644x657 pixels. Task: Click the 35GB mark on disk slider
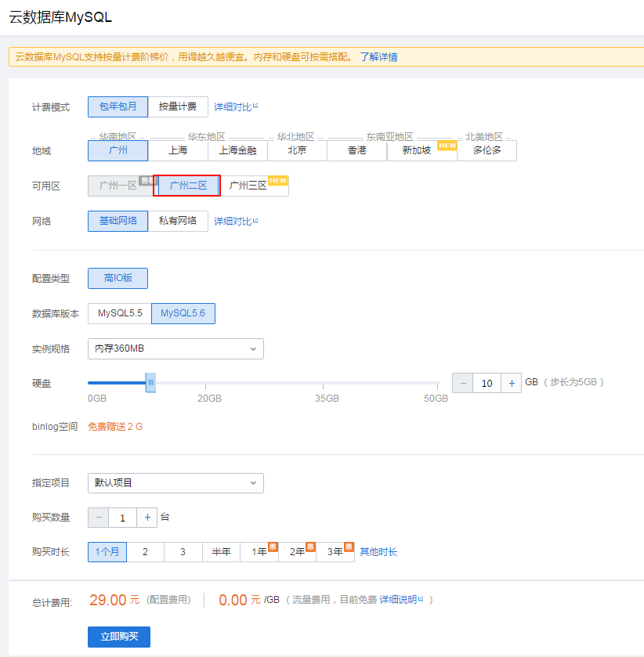click(x=327, y=398)
